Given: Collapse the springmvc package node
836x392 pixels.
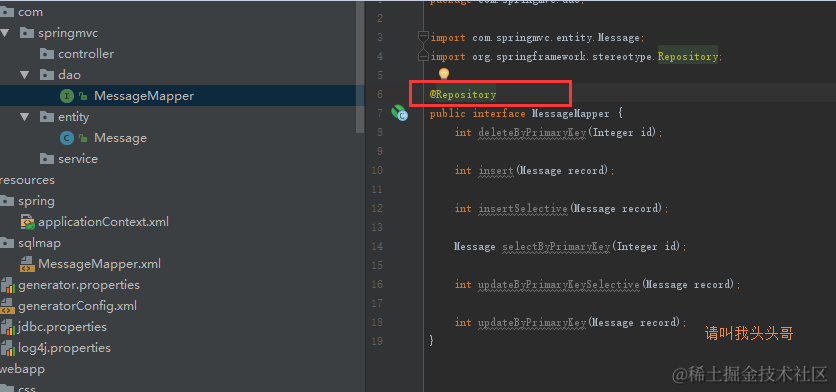Looking at the screenshot, I should (x=5, y=33).
